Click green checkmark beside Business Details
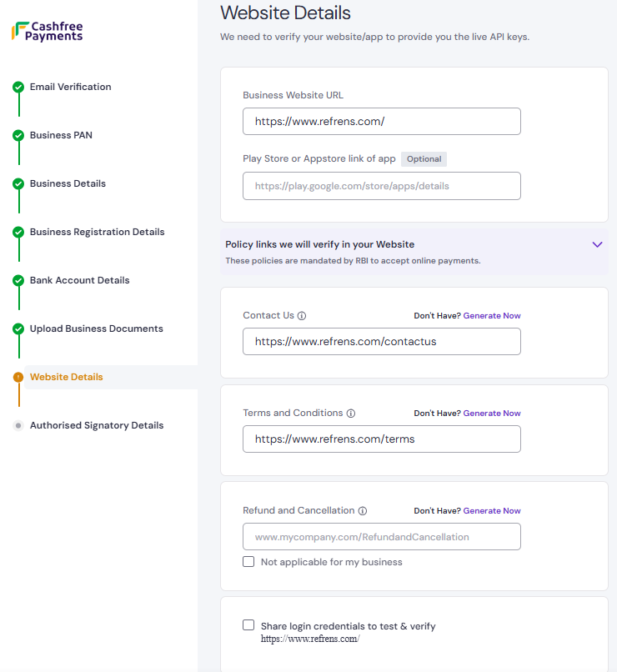The height and width of the screenshot is (672, 617). coord(18,184)
